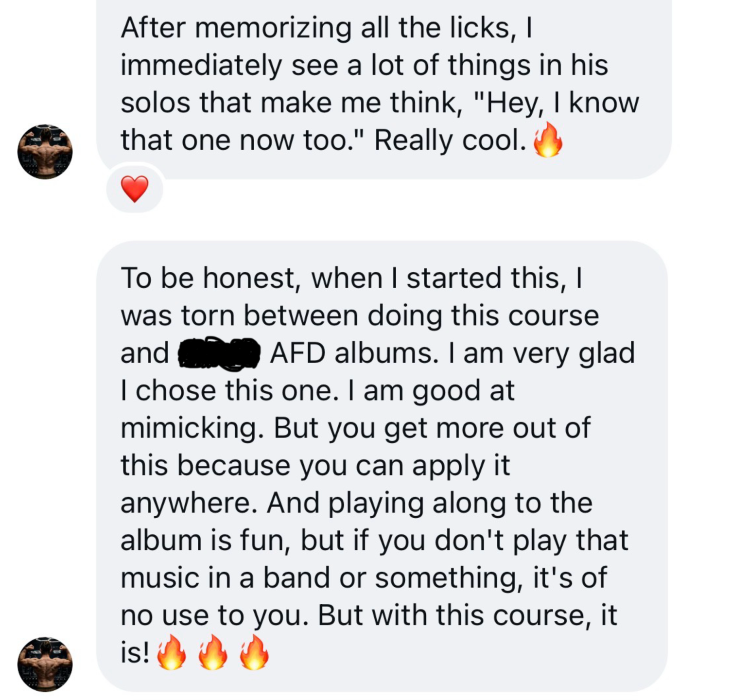Open the sender's avatar beside the first message
Image resolution: width=732 pixels, height=700 pixels.
click(x=45, y=151)
